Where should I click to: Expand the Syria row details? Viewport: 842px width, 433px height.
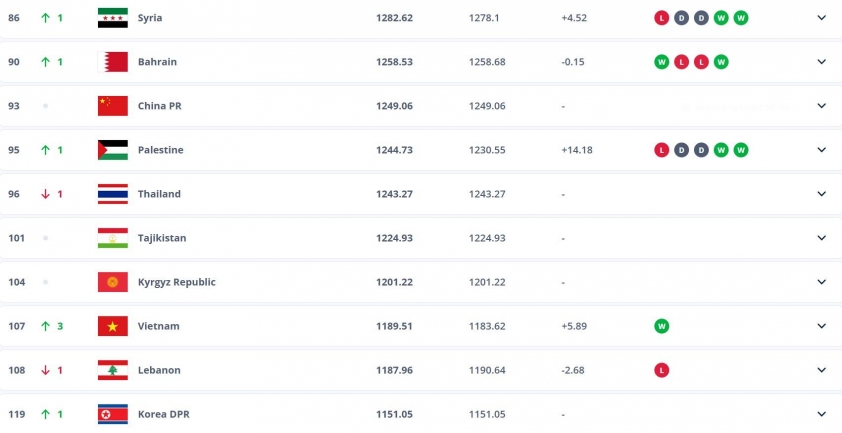click(822, 18)
